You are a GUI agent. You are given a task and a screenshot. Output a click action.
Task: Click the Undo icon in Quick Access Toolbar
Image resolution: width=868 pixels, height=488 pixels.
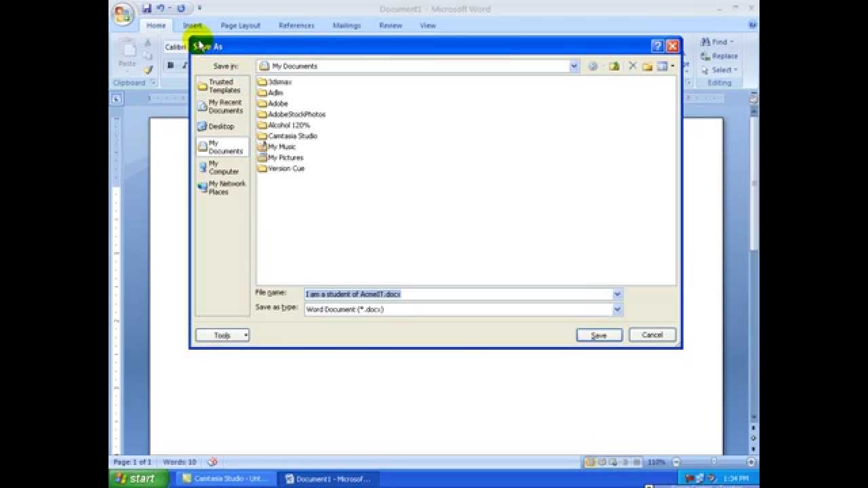coord(161,9)
